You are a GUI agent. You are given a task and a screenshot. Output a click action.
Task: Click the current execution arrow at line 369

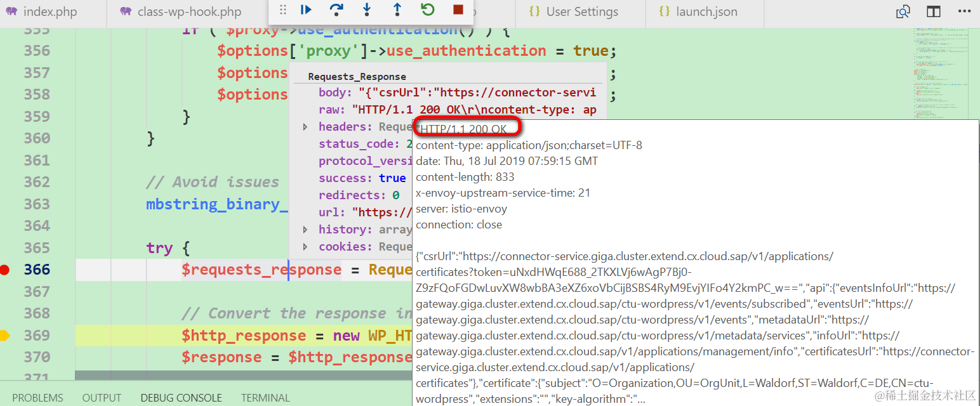point(4,336)
